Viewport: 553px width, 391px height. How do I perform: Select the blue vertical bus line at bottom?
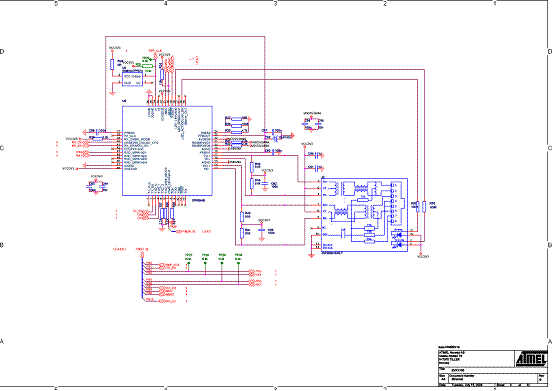(142, 279)
